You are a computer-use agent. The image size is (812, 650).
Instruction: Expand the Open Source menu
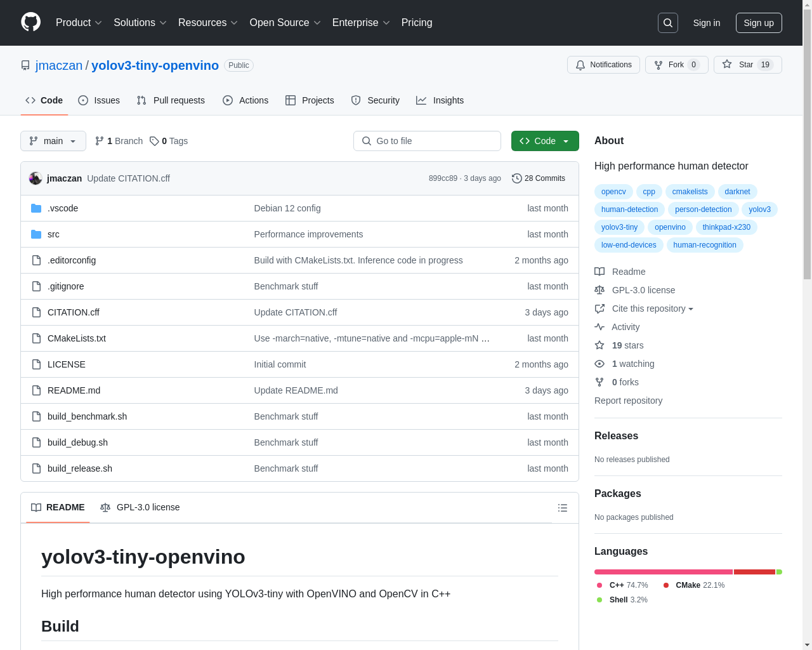click(285, 23)
